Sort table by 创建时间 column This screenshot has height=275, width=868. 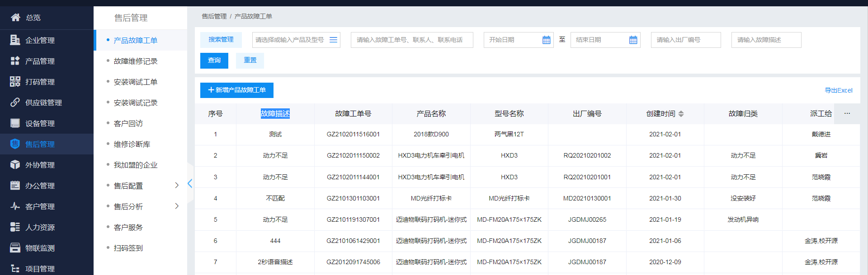[681, 114]
